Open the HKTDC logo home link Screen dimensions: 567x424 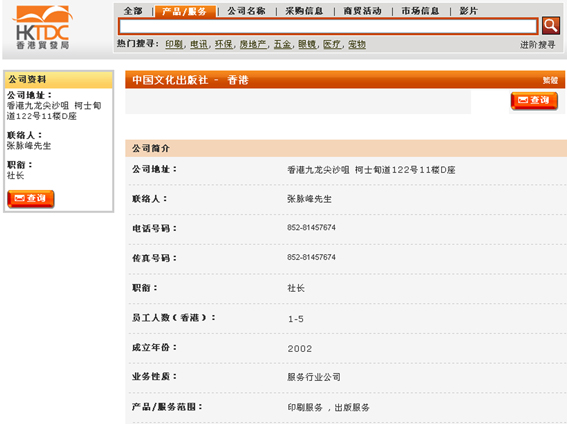coord(43,27)
